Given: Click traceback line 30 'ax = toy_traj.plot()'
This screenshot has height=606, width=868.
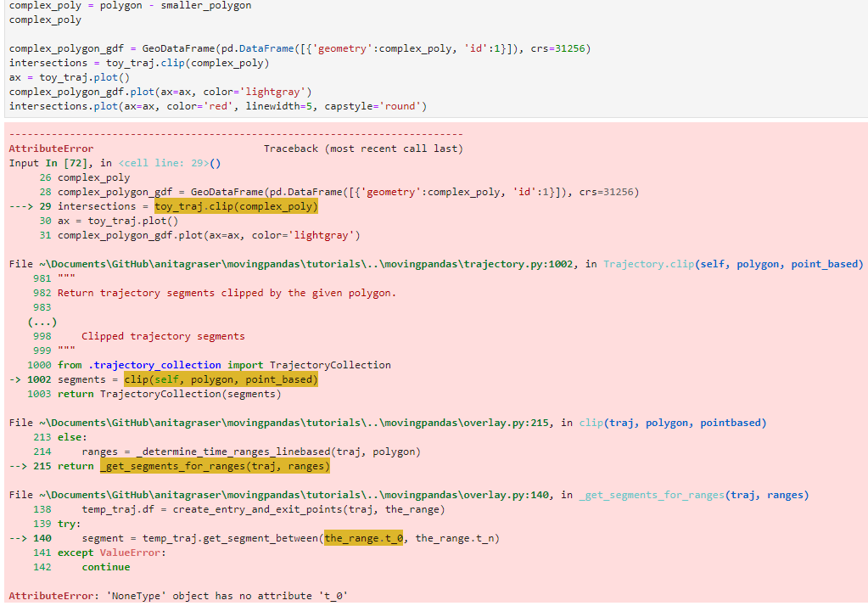Looking at the screenshot, I should 118,221.
